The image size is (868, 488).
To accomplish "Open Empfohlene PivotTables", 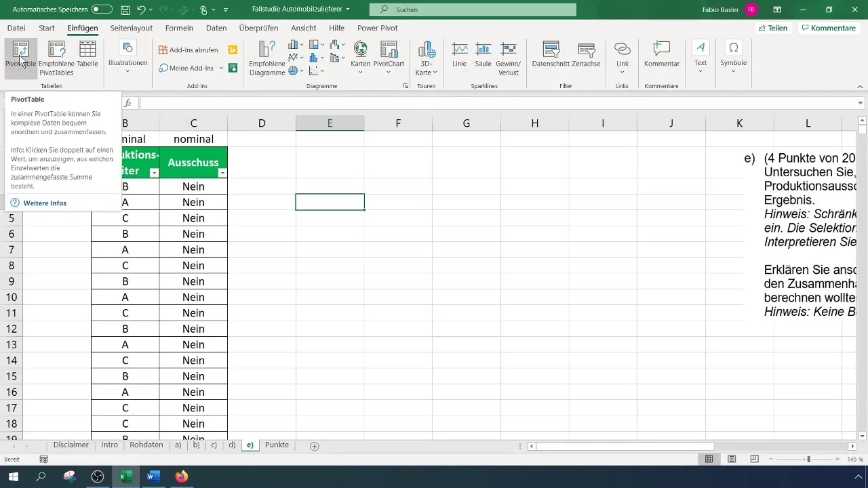I will [x=57, y=58].
